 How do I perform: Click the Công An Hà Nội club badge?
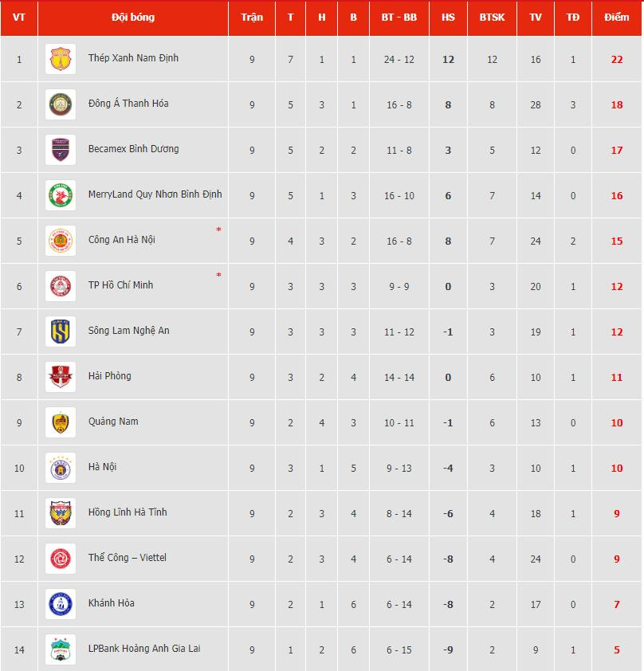(61, 241)
